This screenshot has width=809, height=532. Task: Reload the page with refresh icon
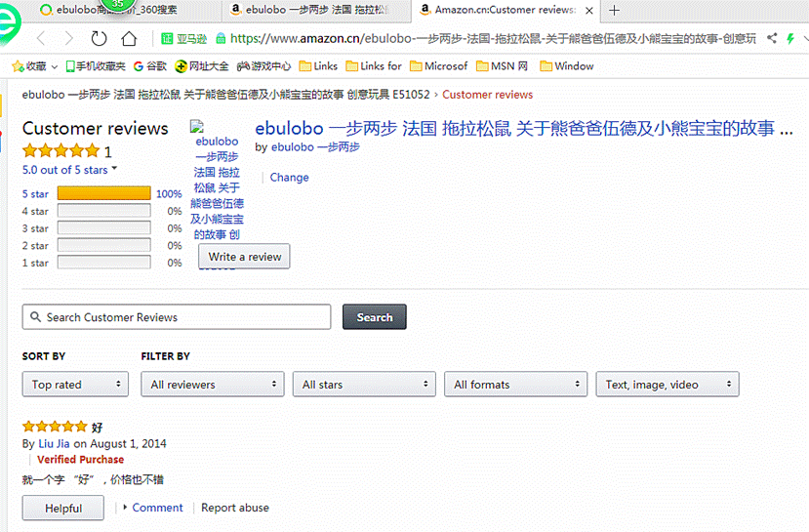99,38
